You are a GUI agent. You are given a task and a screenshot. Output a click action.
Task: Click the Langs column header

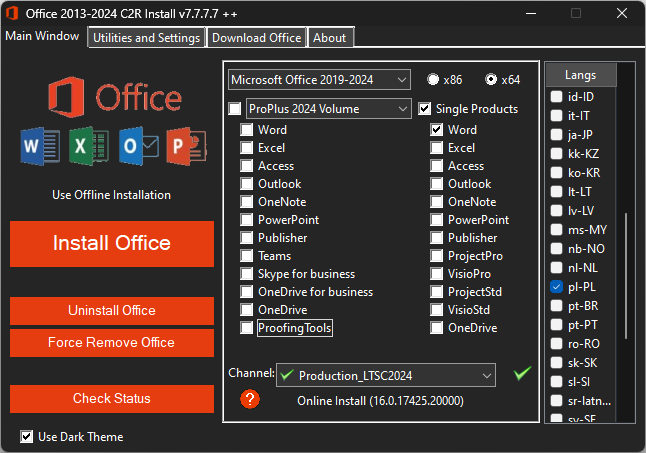581,75
